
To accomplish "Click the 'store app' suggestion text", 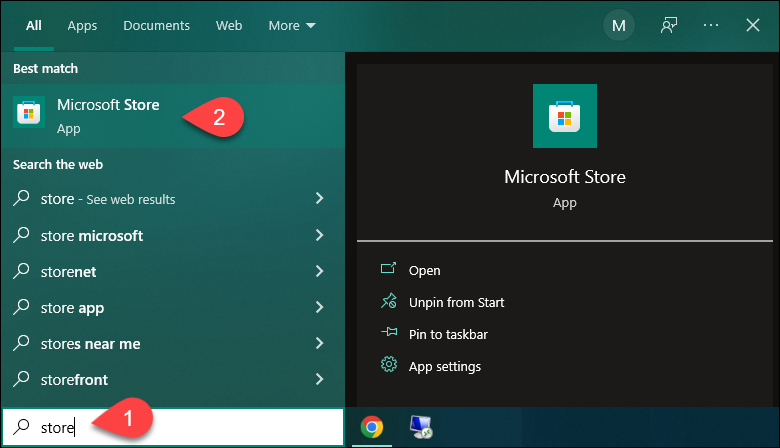I will (x=72, y=308).
